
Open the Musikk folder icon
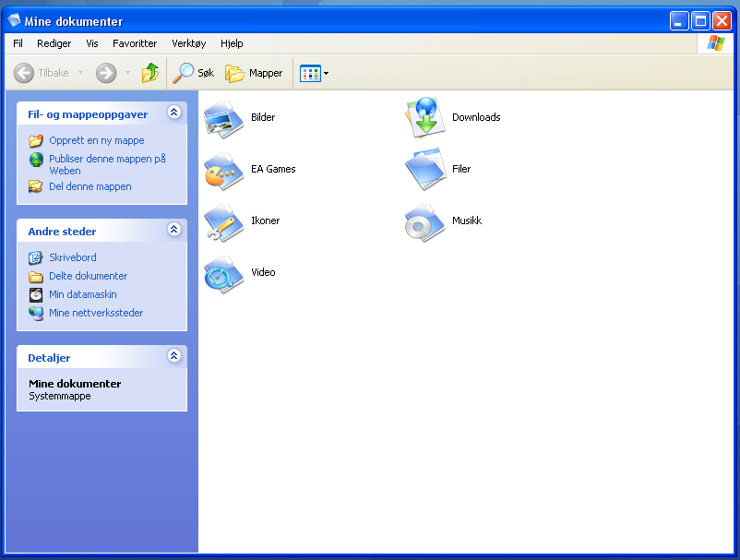pyautogui.click(x=424, y=221)
